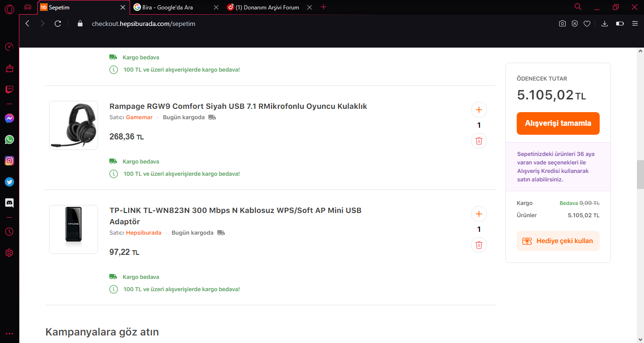Screen dimensions: 644x343
Task: Click Kampanyalara göz atın heading
Action: [102, 332]
